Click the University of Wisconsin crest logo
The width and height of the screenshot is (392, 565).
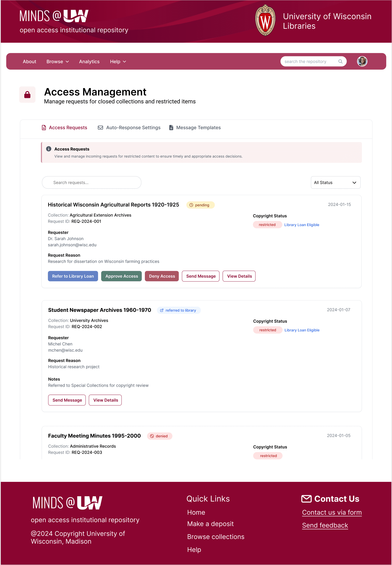tap(265, 21)
